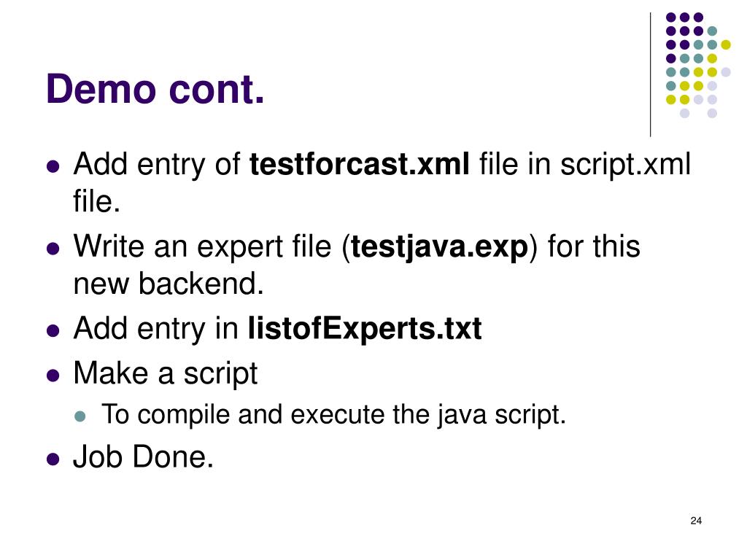Click the 'Job Done.' line
This screenshot has width=747, height=560.
pos(144,457)
